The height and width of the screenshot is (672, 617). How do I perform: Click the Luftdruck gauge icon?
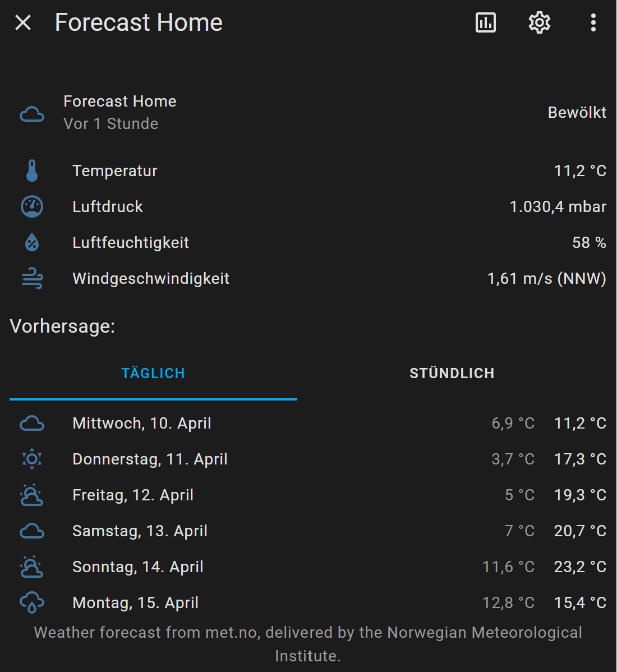click(32, 206)
